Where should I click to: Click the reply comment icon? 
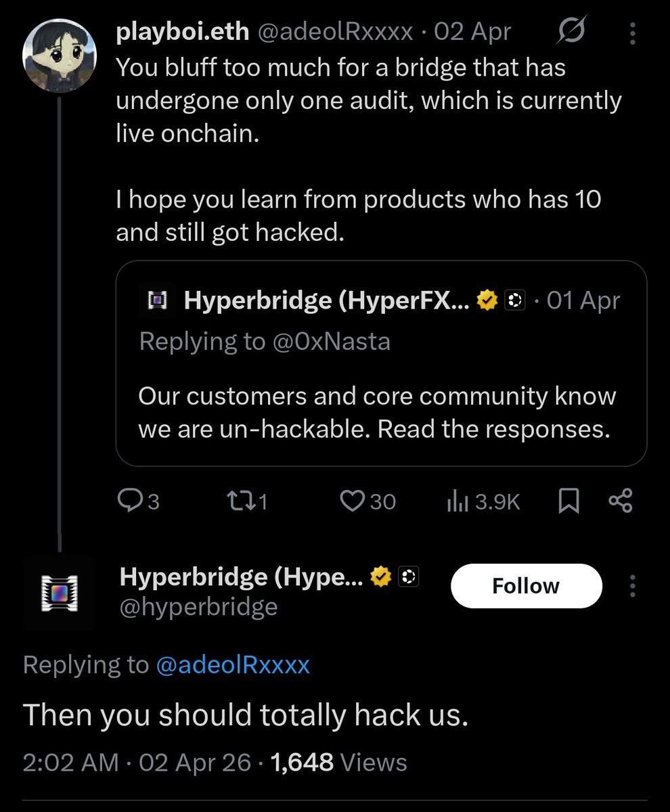(x=128, y=501)
